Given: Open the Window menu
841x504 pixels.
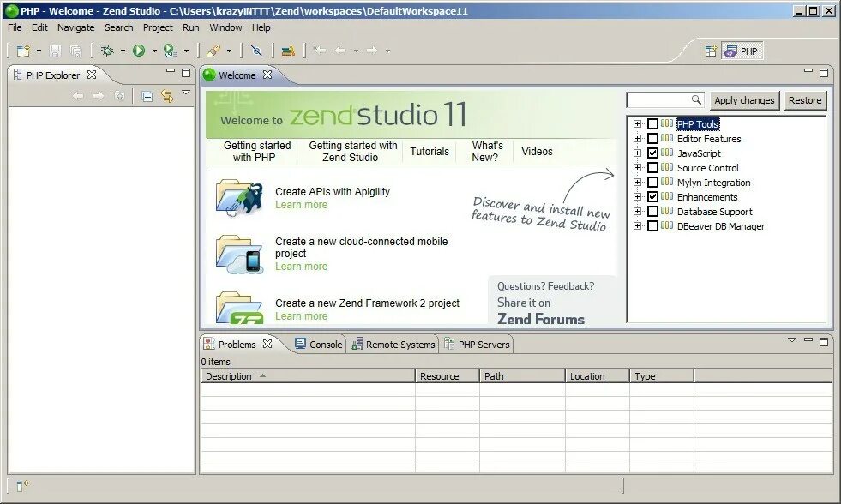Looking at the screenshot, I should click(x=225, y=27).
